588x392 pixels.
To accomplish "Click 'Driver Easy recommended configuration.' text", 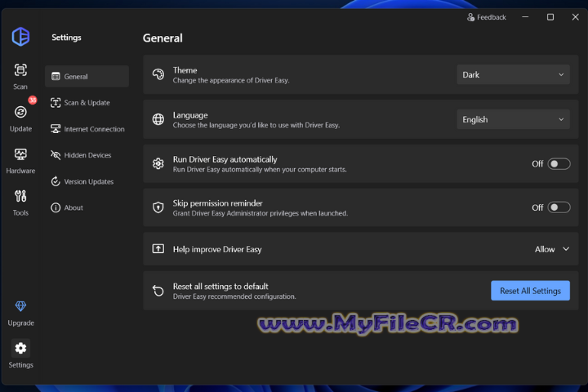I will 234,296.
